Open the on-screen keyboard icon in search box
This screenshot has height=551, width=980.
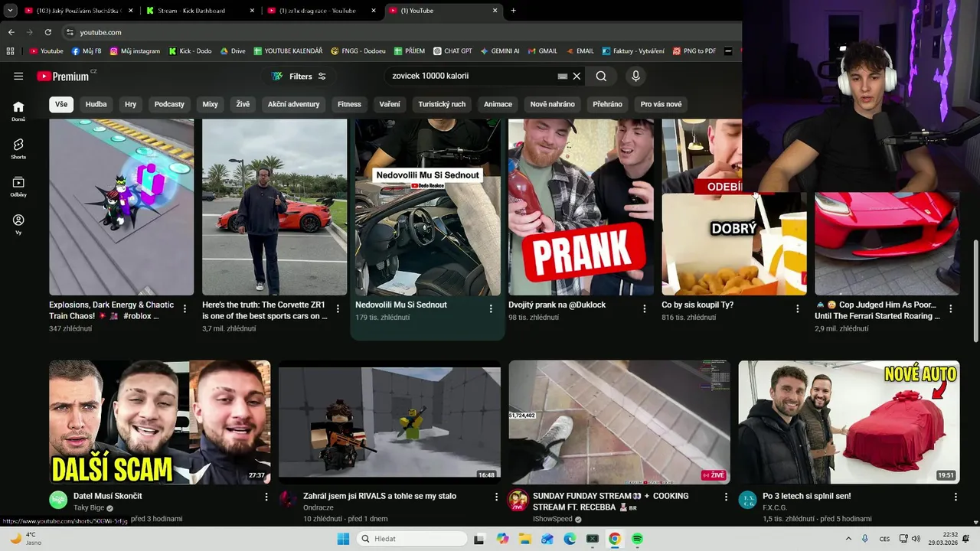[x=562, y=76]
